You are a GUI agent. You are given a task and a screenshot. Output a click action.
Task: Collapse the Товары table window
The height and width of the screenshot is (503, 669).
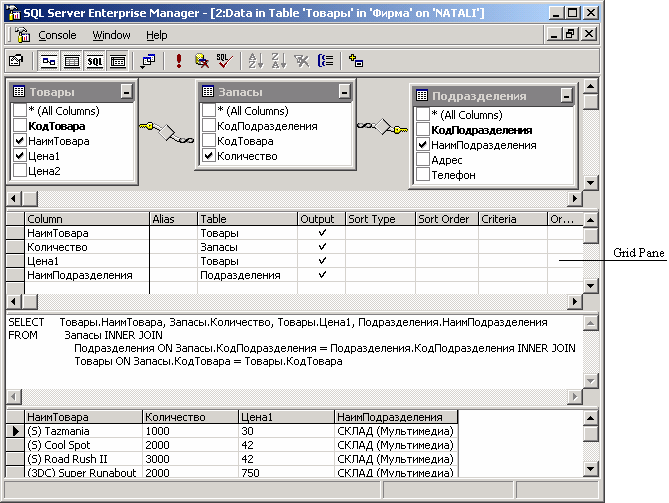coord(126,91)
